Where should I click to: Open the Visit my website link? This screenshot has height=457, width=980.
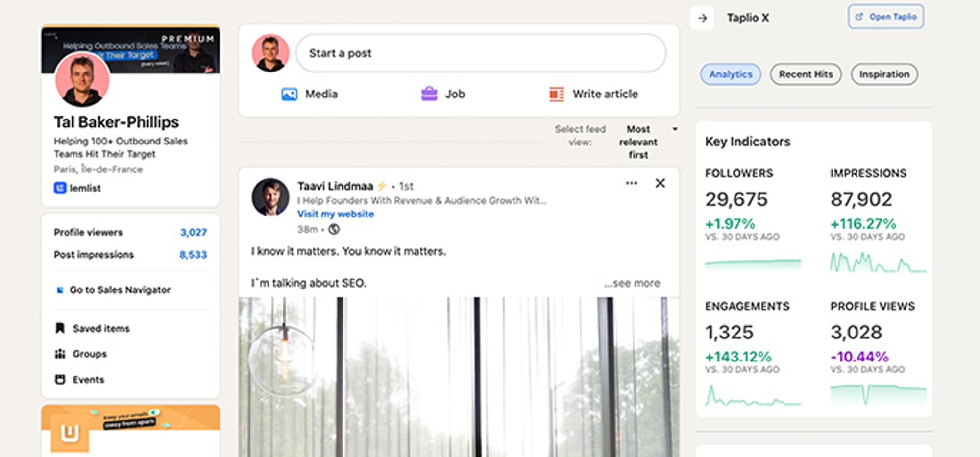pyautogui.click(x=336, y=214)
